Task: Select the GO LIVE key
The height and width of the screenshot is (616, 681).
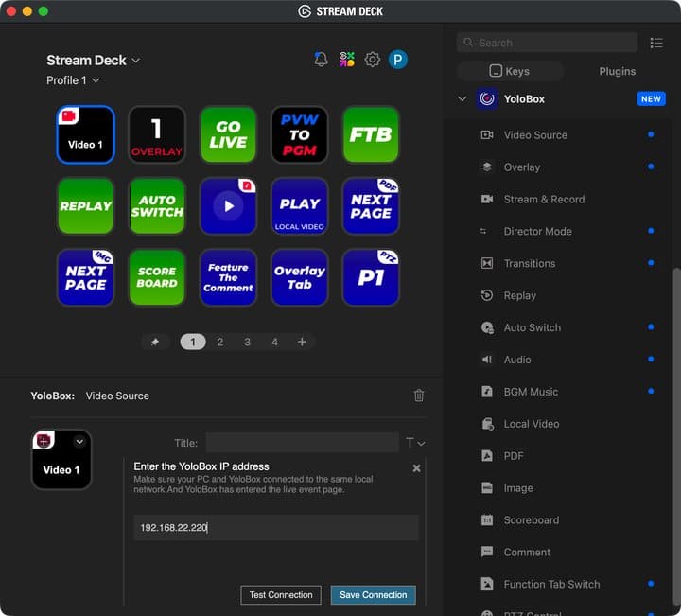Action: (228, 134)
